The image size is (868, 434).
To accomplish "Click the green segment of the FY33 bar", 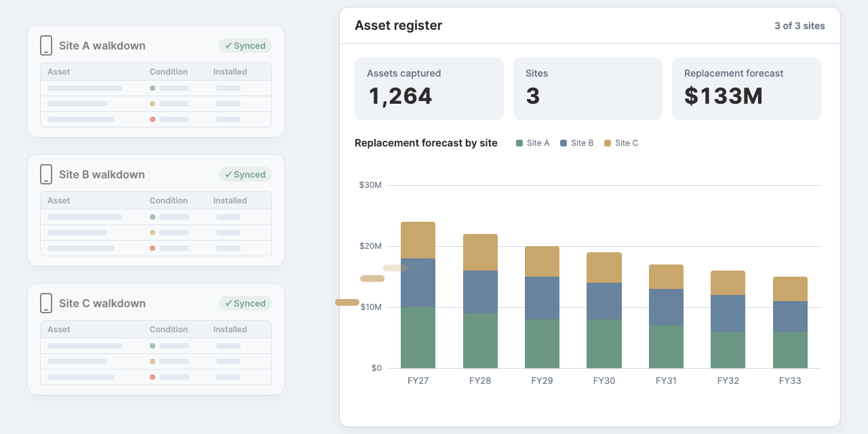I will pos(790,350).
